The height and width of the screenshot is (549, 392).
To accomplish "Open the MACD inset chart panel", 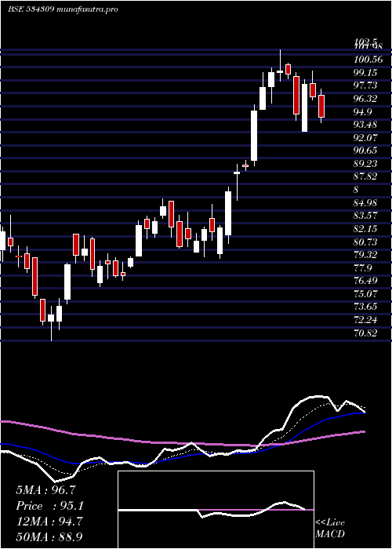I will coord(216,510).
